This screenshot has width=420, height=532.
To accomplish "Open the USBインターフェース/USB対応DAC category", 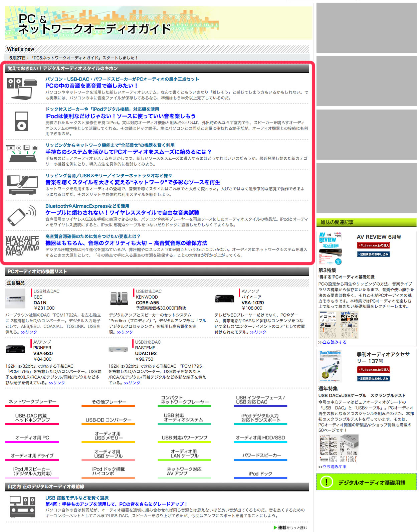I will pos(260,400).
